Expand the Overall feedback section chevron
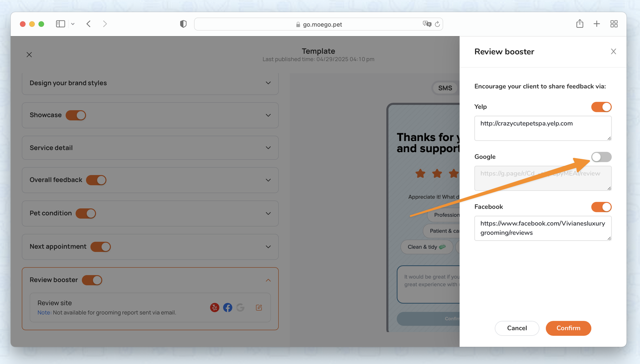The width and height of the screenshot is (640, 364). (x=268, y=180)
